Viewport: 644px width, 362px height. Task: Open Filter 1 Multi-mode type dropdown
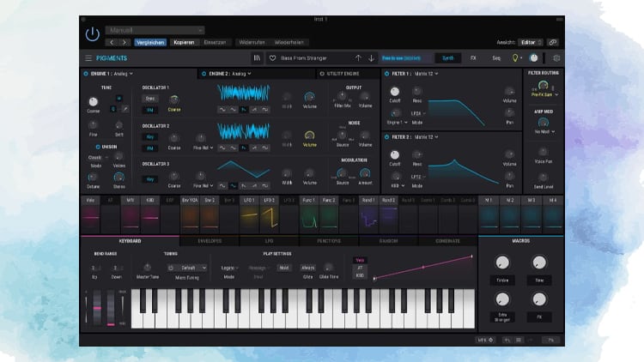click(426, 74)
